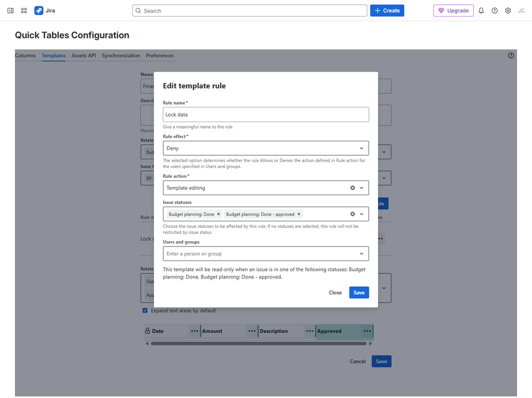Screen dimensions: 532x398
Task: Focus the Jira search box
Action: [249, 11]
